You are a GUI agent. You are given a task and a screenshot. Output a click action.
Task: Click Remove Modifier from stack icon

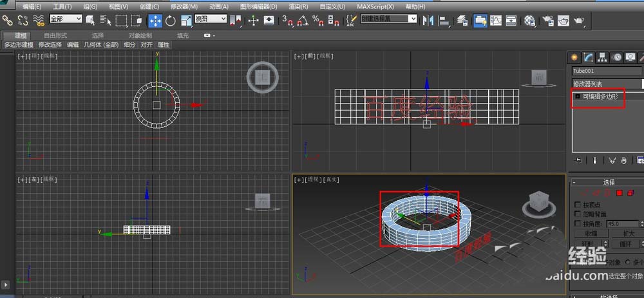point(624,160)
